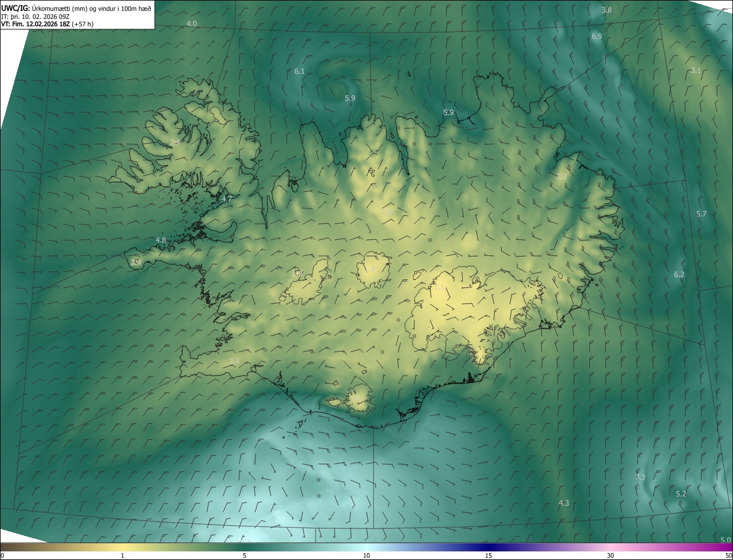
Task: Click the map value "2.2"
Action: [x=562, y=176]
